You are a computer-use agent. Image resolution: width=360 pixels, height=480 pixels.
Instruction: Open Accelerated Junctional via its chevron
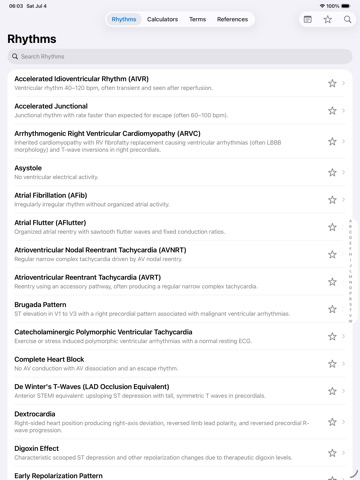click(343, 111)
